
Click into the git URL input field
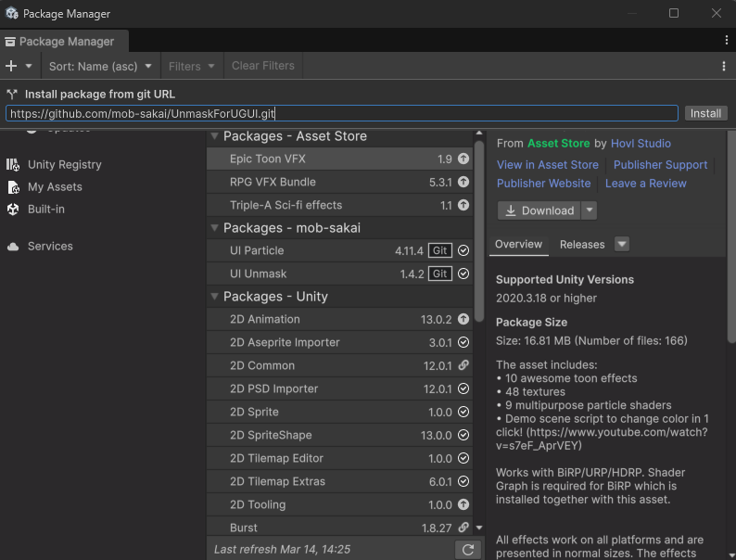[342, 113]
